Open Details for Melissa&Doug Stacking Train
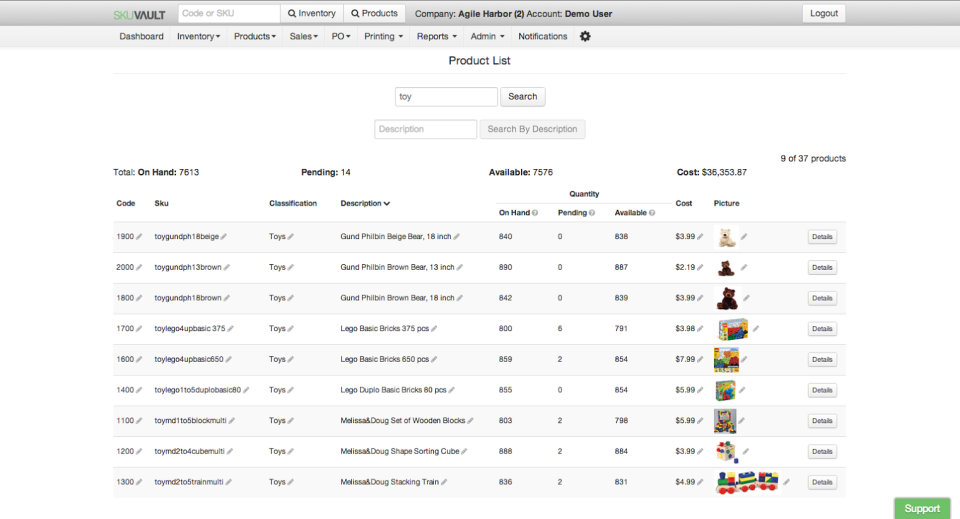960x519 pixels. 822,482
